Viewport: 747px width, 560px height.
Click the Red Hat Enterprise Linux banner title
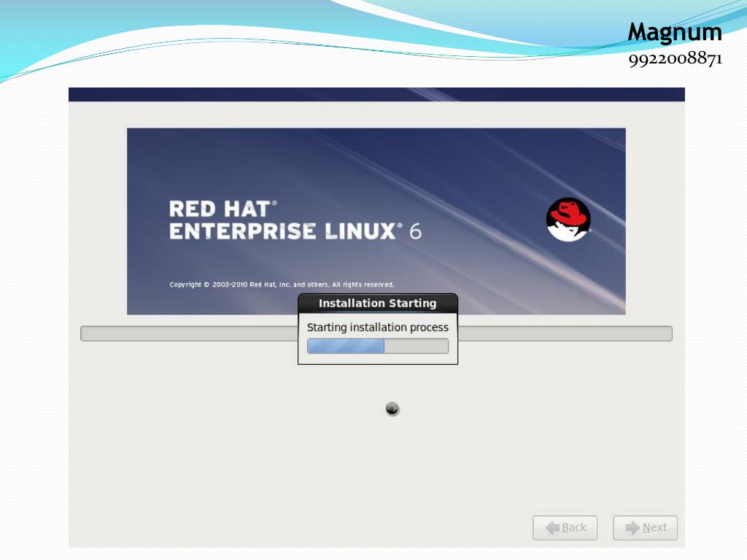point(295,220)
